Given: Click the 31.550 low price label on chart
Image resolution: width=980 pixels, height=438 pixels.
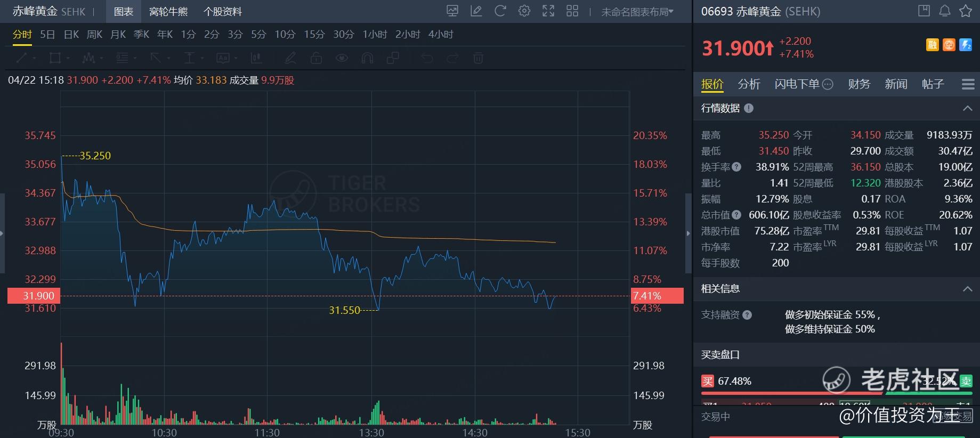Looking at the screenshot, I should (x=345, y=310).
